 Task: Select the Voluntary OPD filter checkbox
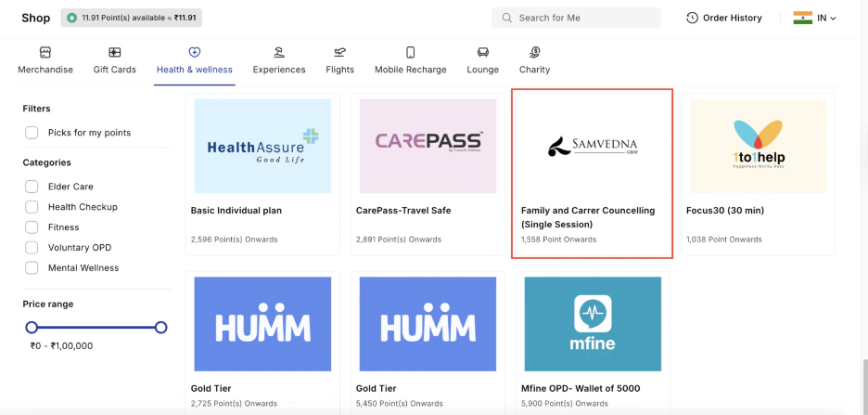pyautogui.click(x=32, y=247)
